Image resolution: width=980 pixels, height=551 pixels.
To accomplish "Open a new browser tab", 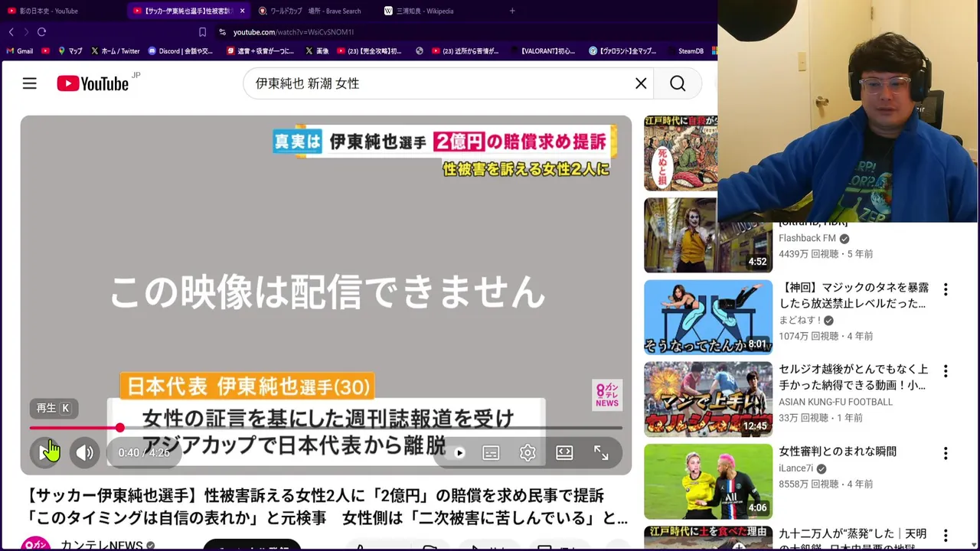I will click(512, 11).
